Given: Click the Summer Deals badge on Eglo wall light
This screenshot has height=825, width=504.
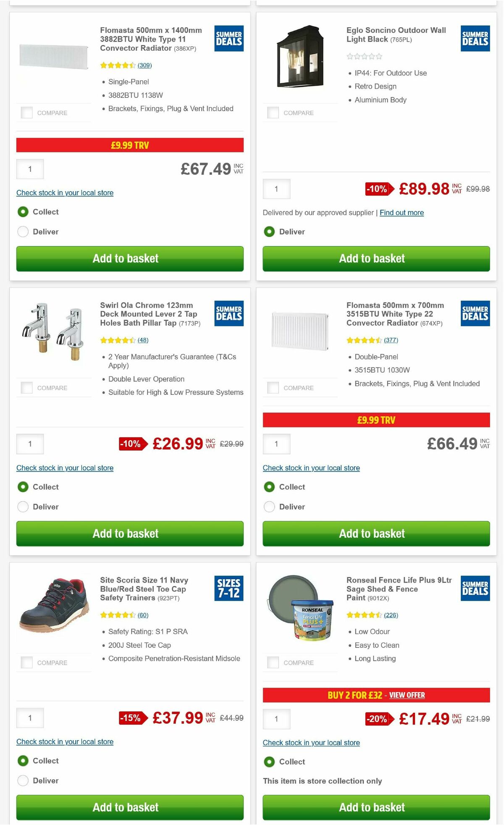Looking at the screenshot, I should pyautogui.click(x=475, y=38).
